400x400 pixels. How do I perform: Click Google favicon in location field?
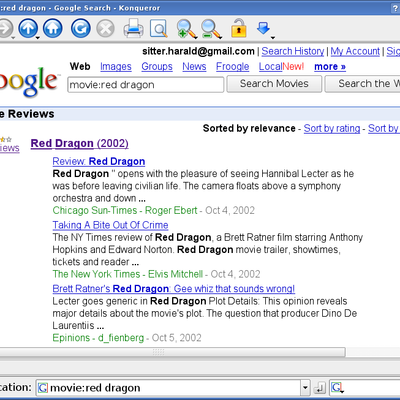coord(43,388)
